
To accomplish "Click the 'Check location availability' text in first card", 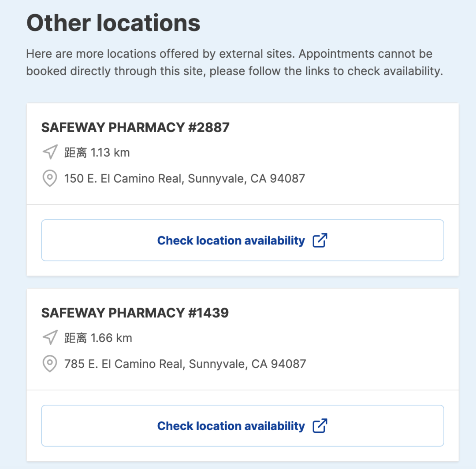I will click(231, 241).
